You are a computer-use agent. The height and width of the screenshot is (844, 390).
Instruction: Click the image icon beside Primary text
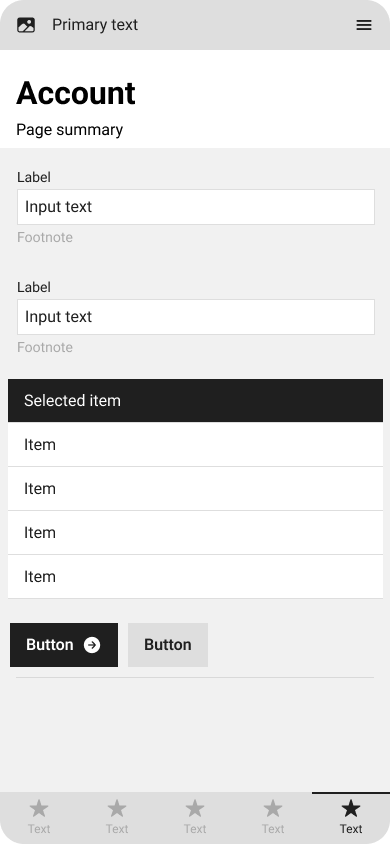[26, 25]
